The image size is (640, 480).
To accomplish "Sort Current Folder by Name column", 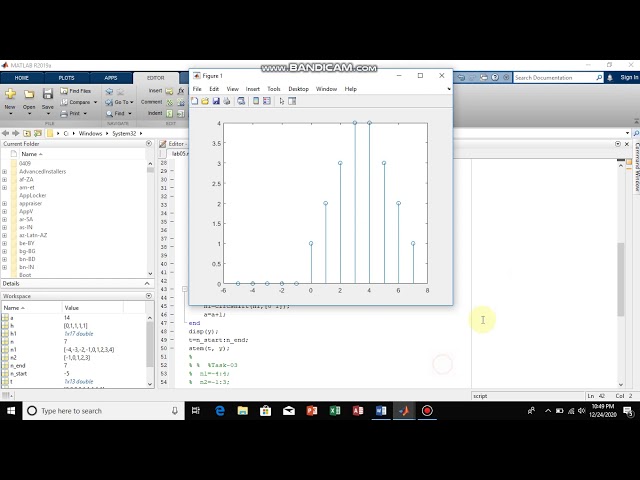I will coord(31,154).
